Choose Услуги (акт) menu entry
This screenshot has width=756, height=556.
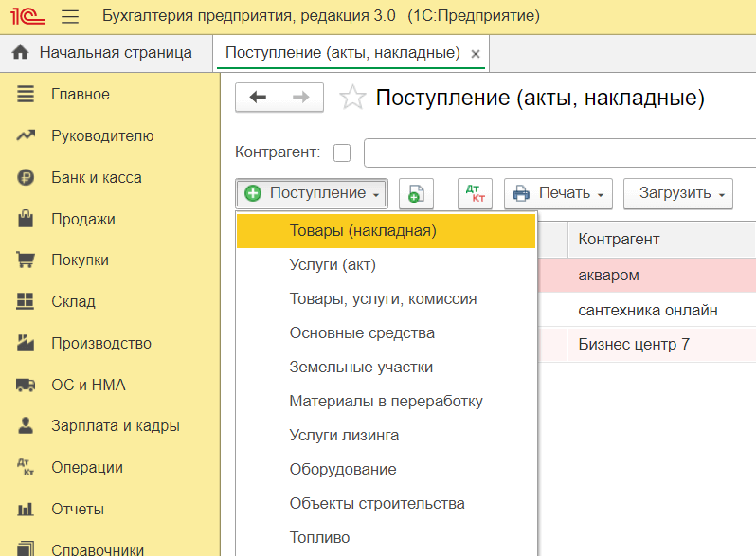pyautogui.click(x=333, y=264)
